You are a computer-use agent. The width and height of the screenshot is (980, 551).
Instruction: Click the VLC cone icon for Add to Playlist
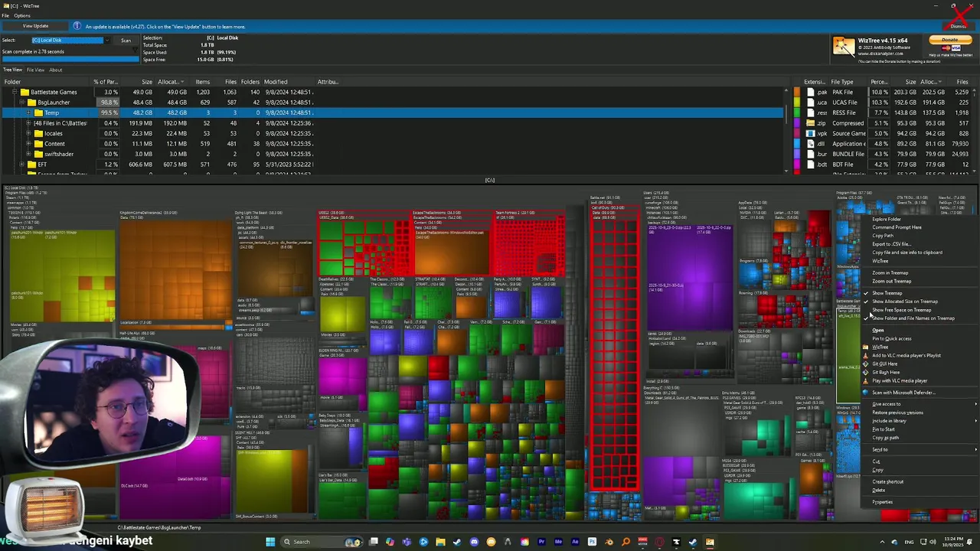coord(865,355)
